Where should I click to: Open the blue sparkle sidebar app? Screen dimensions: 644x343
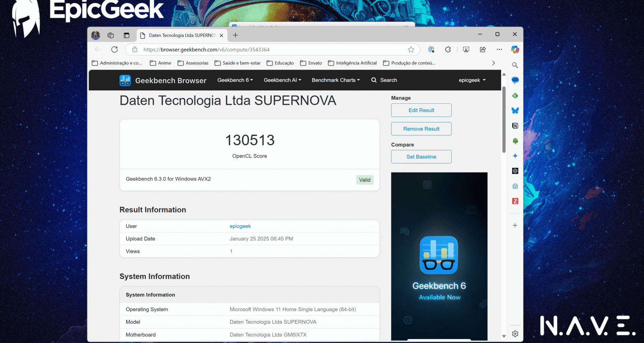pyautogui.click(x=515, y=156)
